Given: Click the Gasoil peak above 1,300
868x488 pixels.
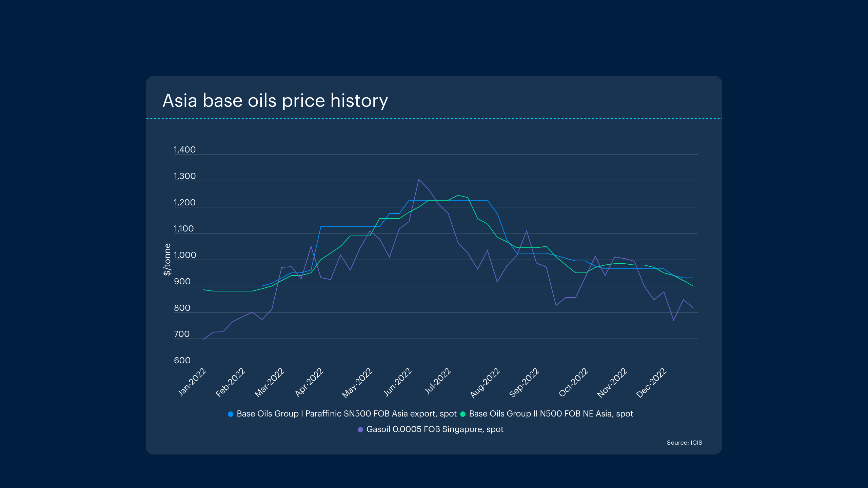Looking at the screenshot, I should [x=419, y=180].
